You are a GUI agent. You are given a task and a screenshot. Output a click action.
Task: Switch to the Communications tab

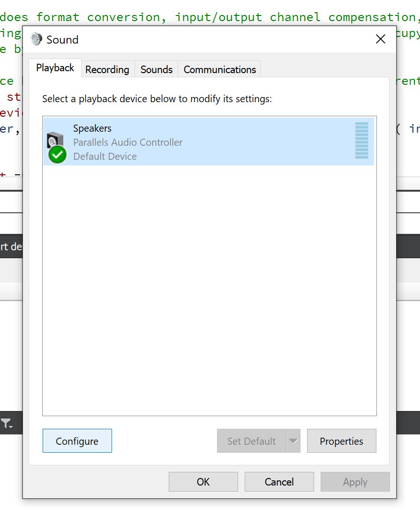click(219, 69)
